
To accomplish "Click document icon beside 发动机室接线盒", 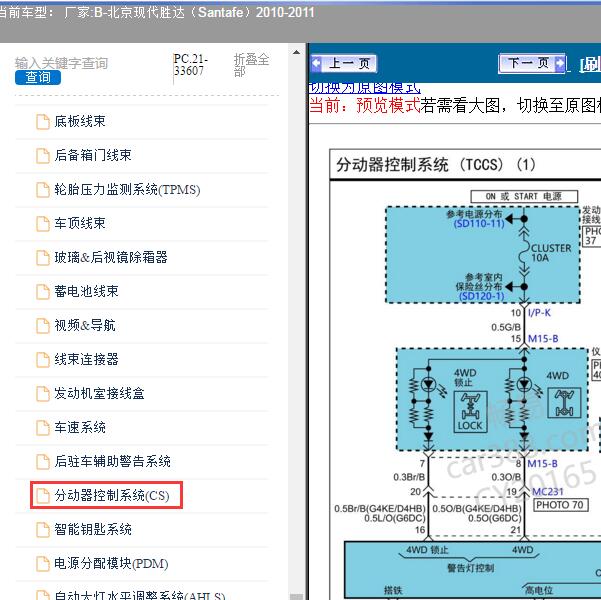I will click(x=43, y=394).
